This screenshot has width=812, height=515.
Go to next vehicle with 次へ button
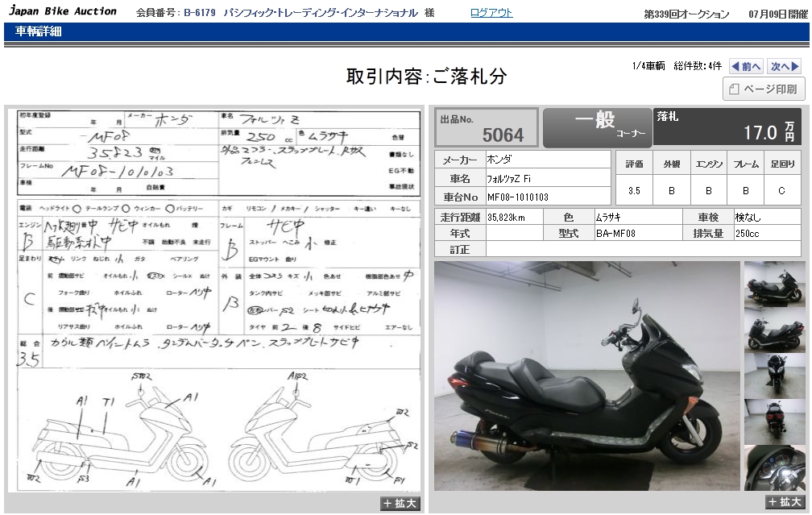tap(784, 66)
